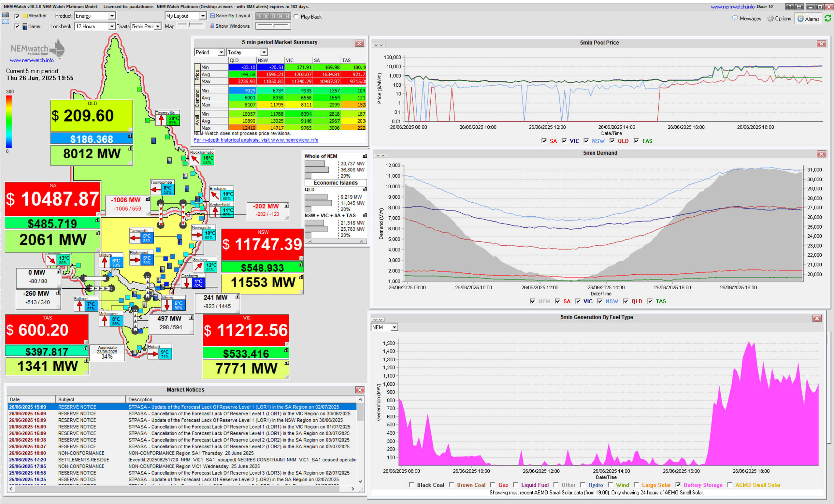
Task: Uncheck NSW in the 5min Pool Price legend
Action: pyautogui.click(x=586, y=141)
